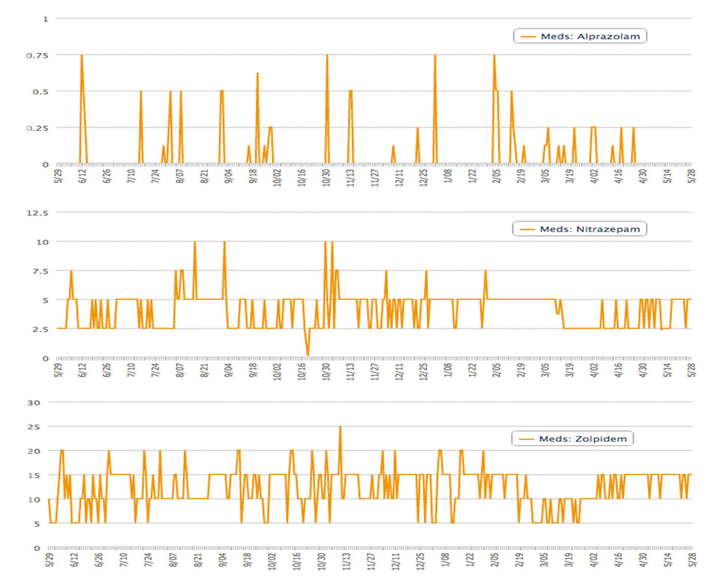The image size is (722, 588).
Task: Click the 7.5 y-axis label on Nitrazepam chart
Action: coord(40,271)
